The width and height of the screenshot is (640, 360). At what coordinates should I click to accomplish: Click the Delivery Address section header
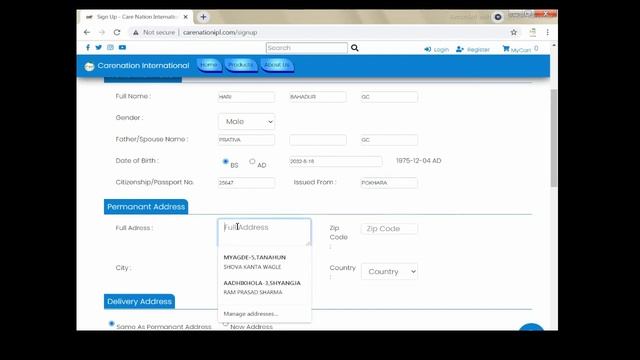[140, 302]
